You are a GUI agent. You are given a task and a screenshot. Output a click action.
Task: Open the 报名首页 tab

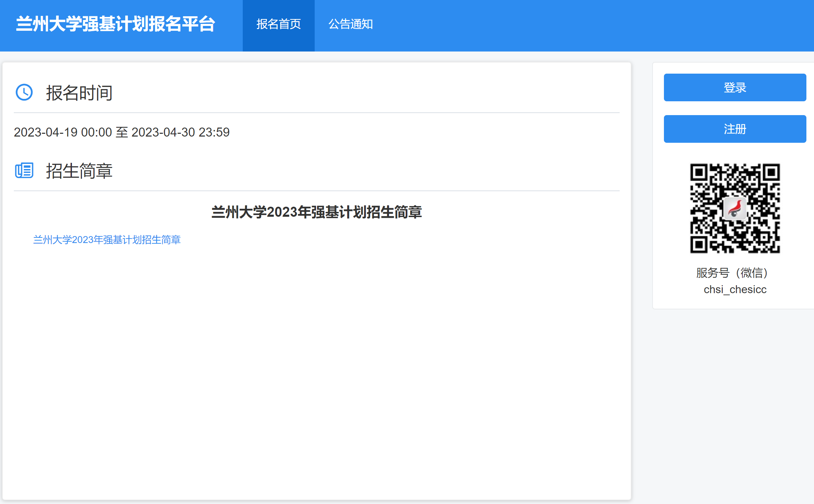[x=278, y=25]
